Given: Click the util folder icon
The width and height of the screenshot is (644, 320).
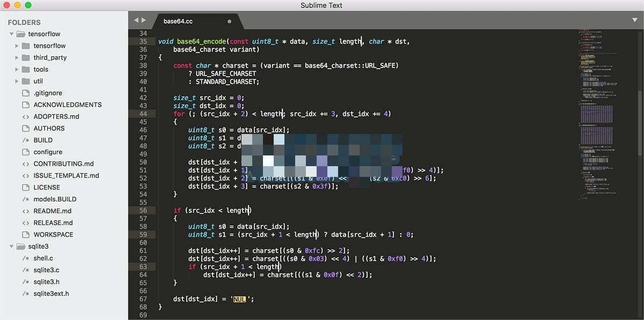Looking at the screenshot, I should pyautogui.click(x=25, y=81).
